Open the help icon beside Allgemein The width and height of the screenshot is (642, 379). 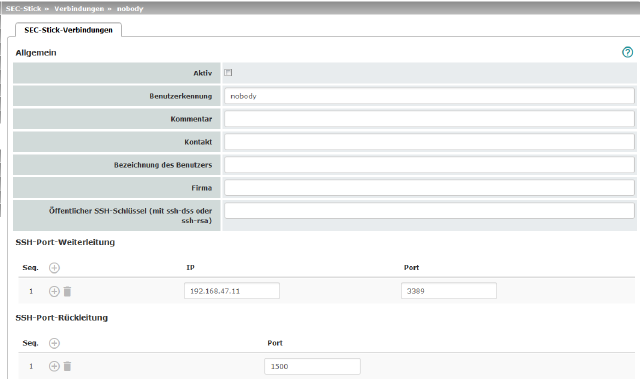click(x=627, y=52)
